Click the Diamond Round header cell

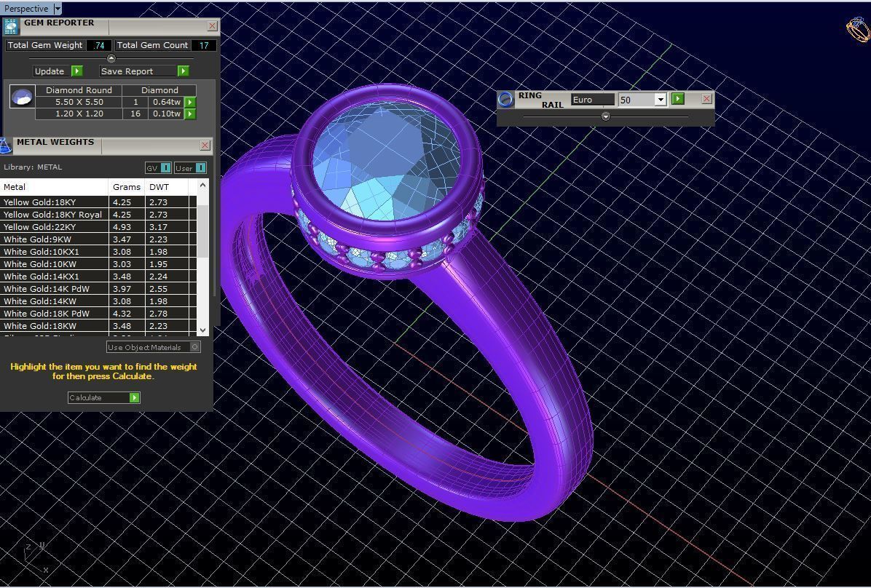[79, 90]
